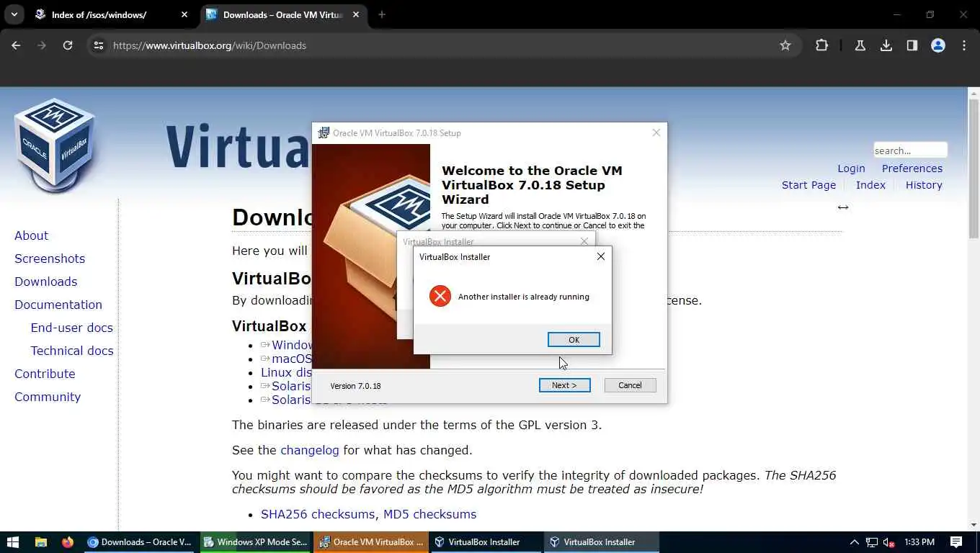980x553 pixels.
Task: Click the VirtualBox cube logo
Action: (x=55, y=145)
